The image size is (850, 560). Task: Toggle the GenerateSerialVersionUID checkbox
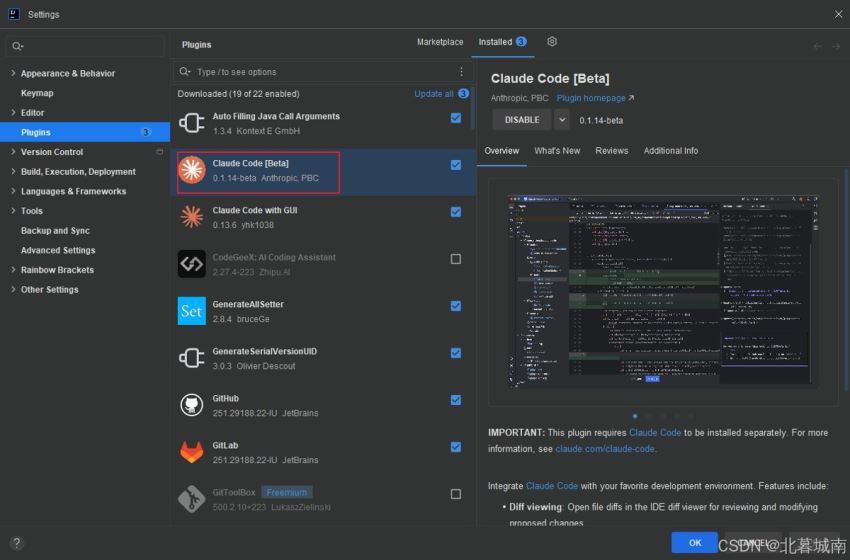pyautogui.click(x=456, y=353)
